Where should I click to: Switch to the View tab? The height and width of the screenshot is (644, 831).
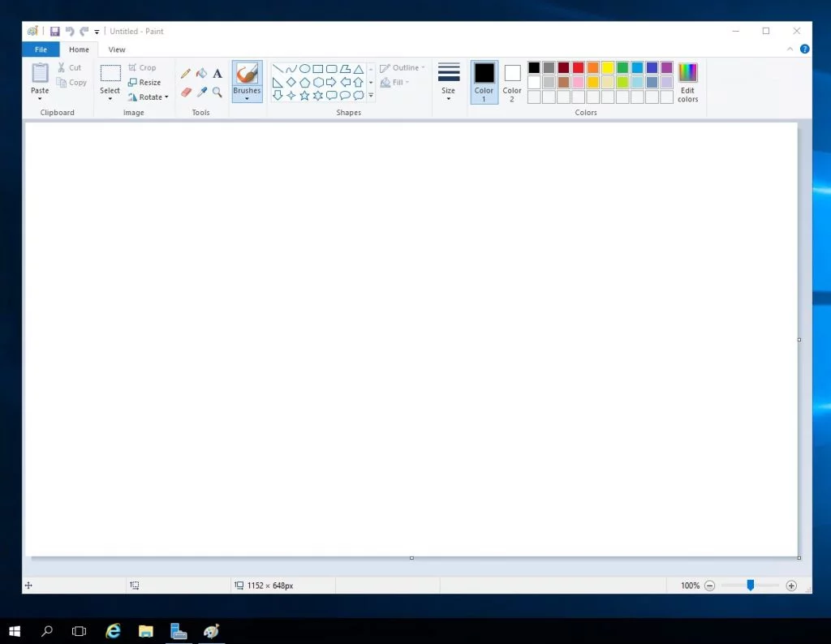click(117, 49)
